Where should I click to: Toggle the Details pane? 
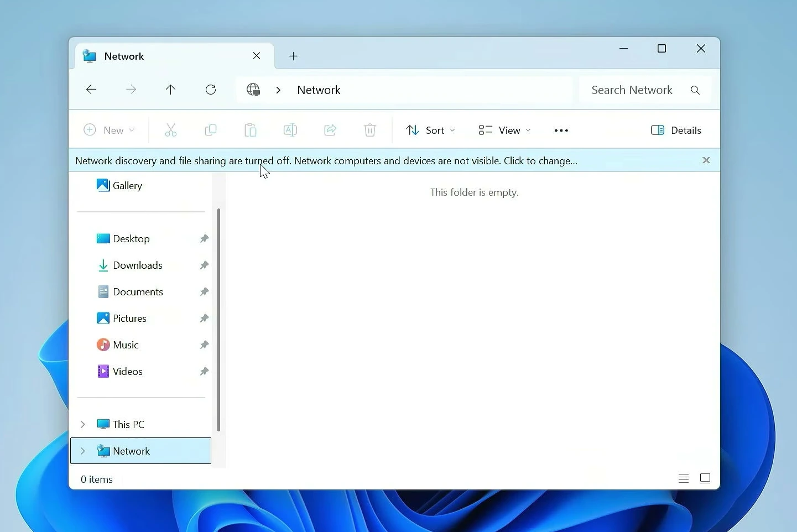[x=676, y=131]
